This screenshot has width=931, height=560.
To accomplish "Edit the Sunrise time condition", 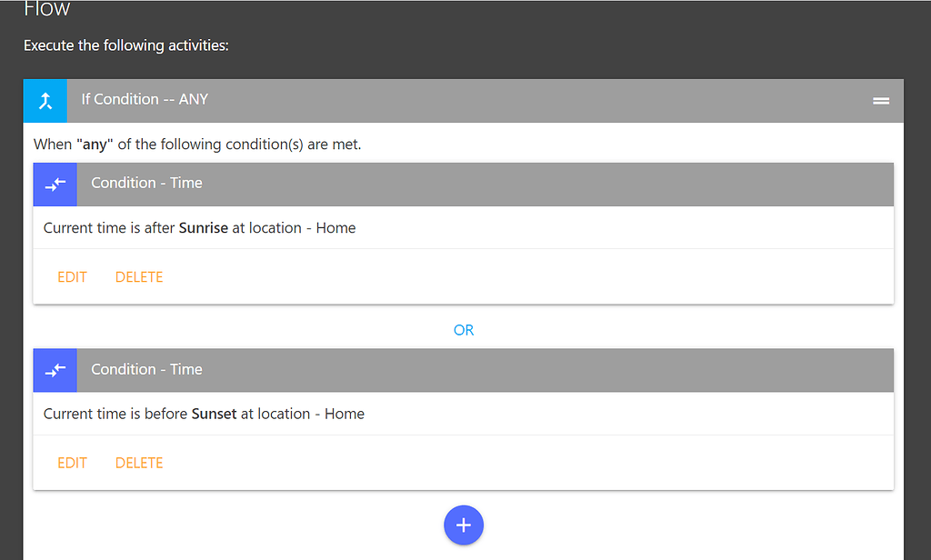I will 72,276.
